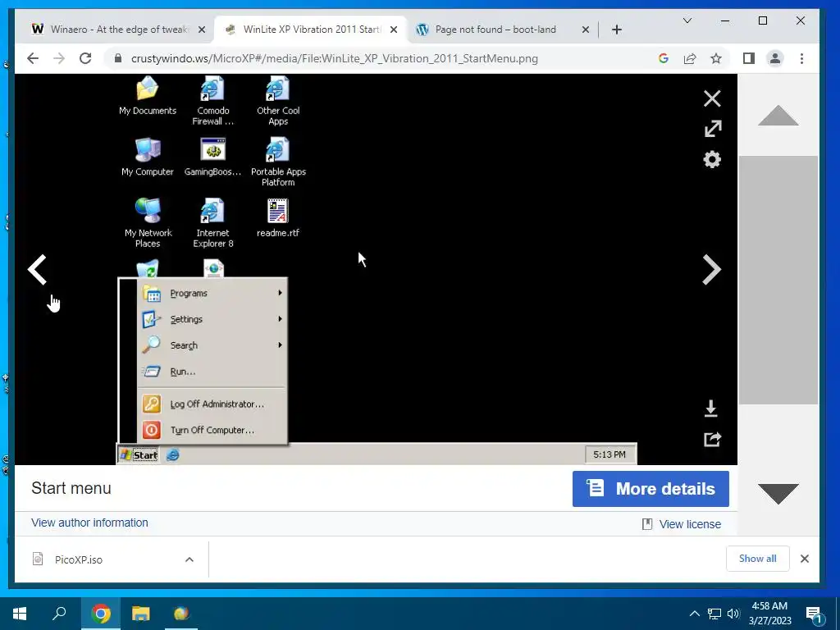Click the Chrome forward arrow
The height and width of the screenshot is (630, 840).
coord(59,58)
